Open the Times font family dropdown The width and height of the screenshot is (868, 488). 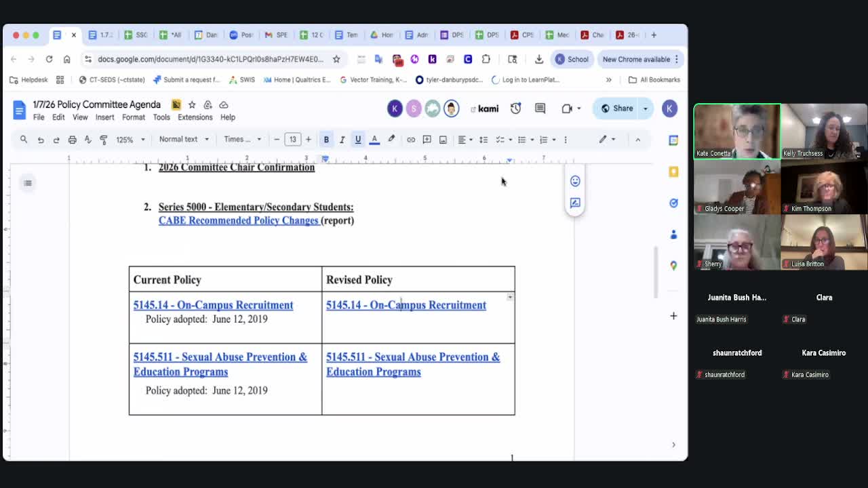click(242, 140)
